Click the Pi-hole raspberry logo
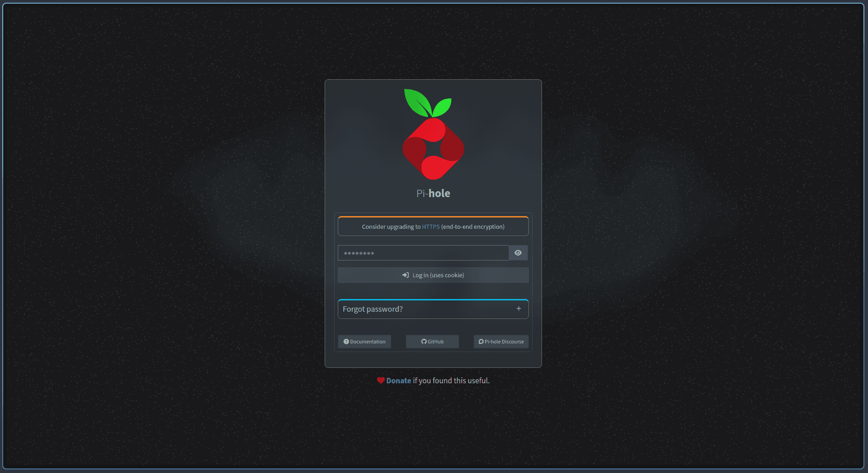This screenshot has height=473, width=868. point(433,134)
